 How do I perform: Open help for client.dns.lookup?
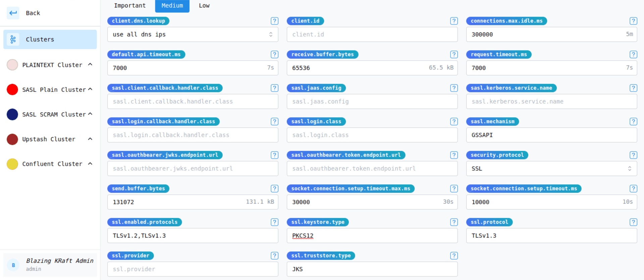point(274,21)
